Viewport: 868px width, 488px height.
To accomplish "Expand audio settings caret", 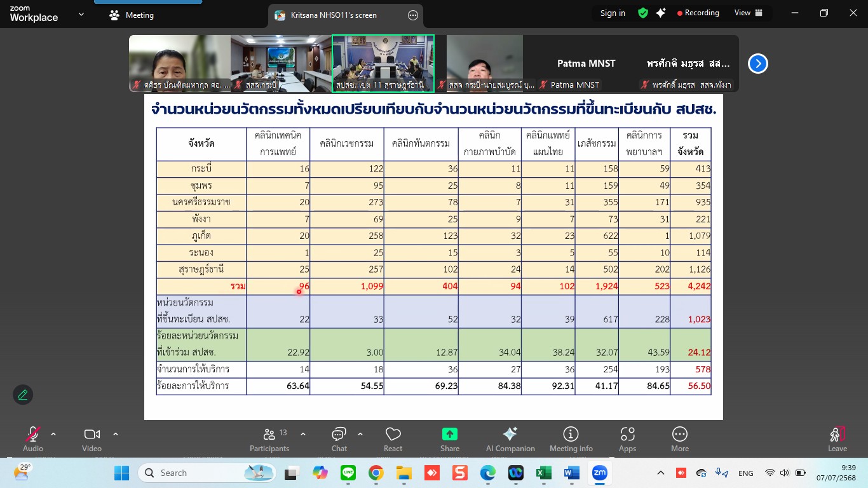I will 53,434.
